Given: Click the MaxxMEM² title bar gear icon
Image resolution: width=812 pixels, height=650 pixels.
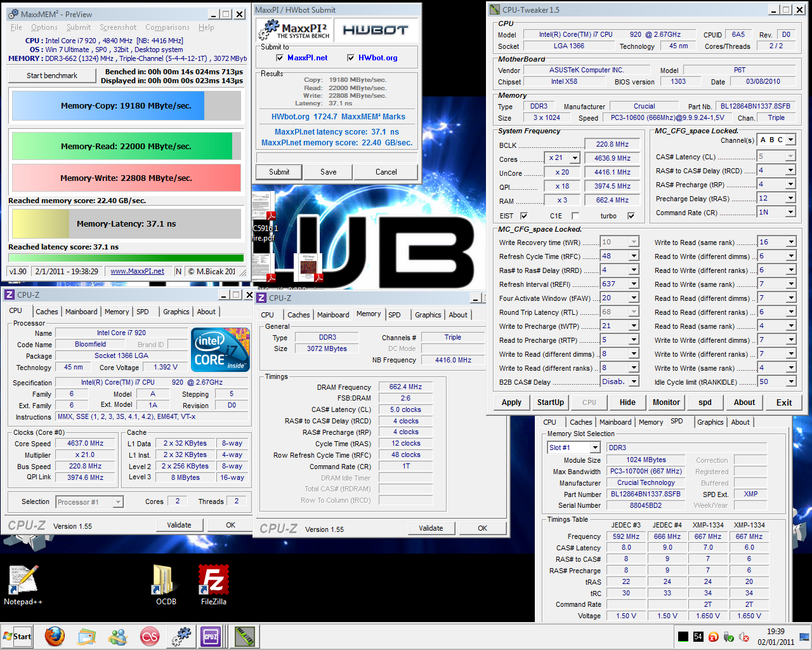Looking at the screenshot, I should tap(13, 14).
